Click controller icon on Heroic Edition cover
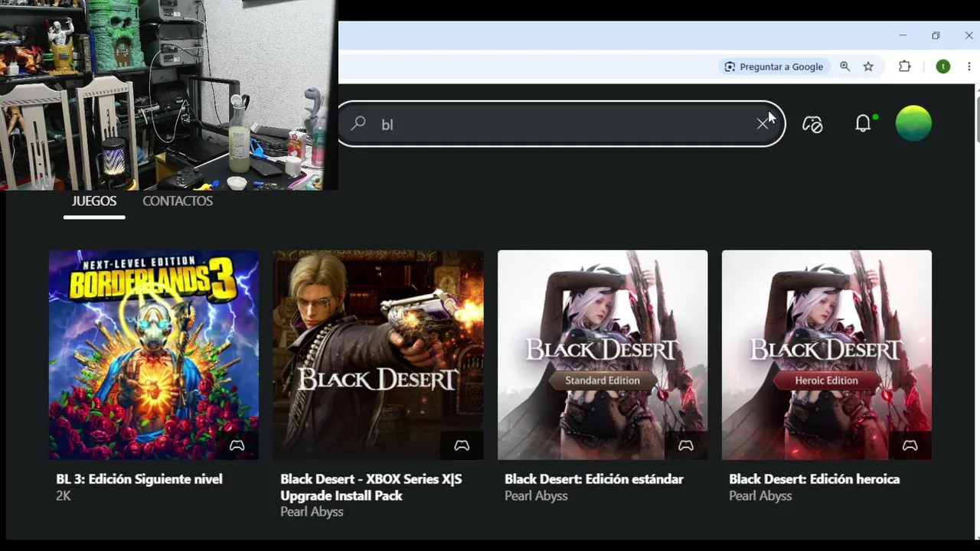The image size is (980, 551). (x=910, y=445)
